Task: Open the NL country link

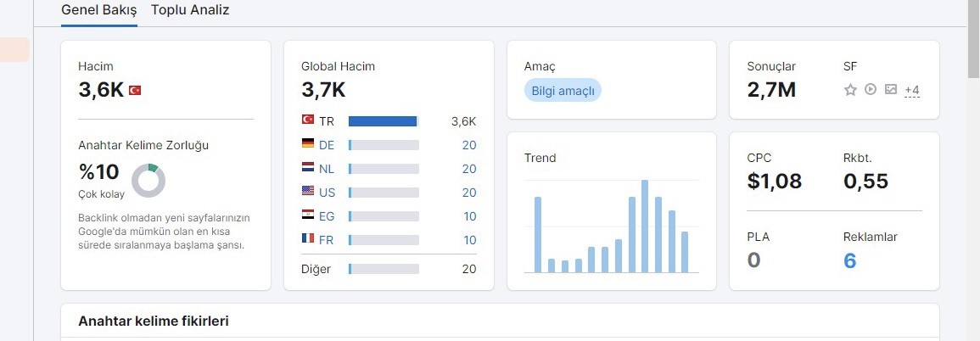Action: pyautogui.click(x=327, y=169)
